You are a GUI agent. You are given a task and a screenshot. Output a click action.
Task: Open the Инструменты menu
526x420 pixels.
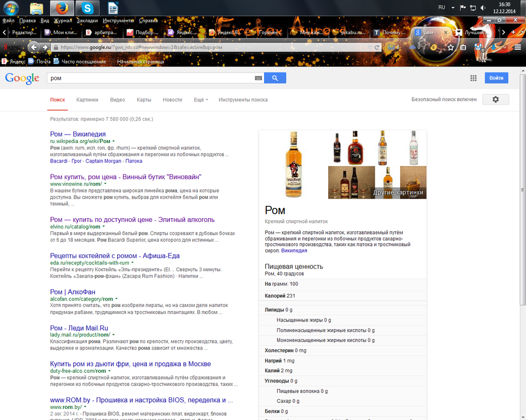118,21
